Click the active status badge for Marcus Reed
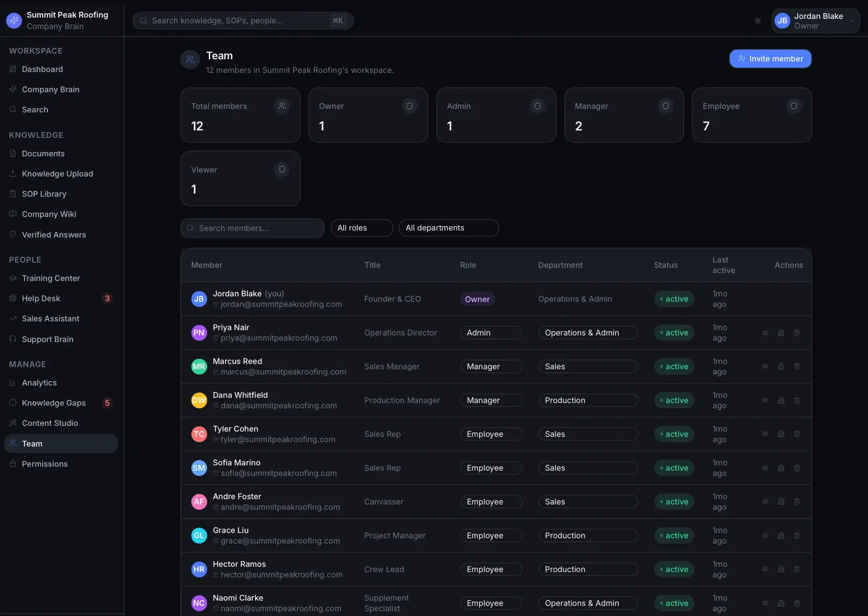This screenshot has height=616, width=868. click(674, 366)
